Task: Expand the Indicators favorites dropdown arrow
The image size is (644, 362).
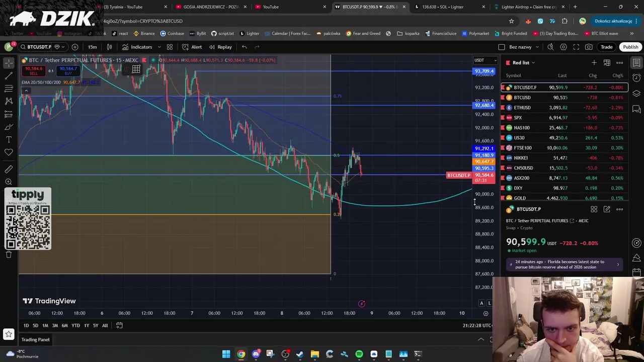Action: pos(159,47)
